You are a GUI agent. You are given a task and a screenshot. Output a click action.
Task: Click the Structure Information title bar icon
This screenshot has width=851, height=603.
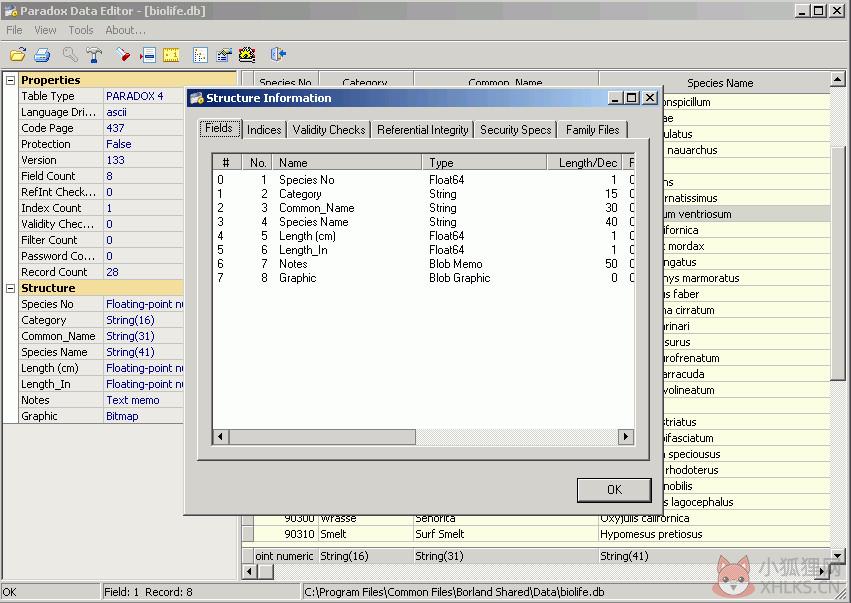(x=196, y=98)
